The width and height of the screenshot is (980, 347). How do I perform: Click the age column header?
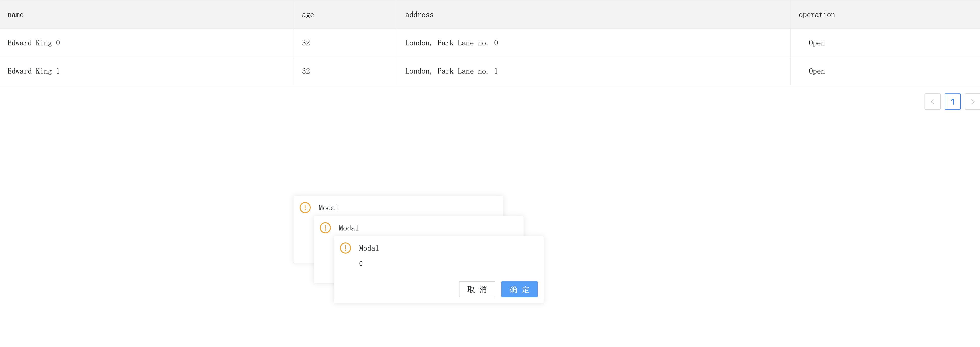tap(308, 15)
